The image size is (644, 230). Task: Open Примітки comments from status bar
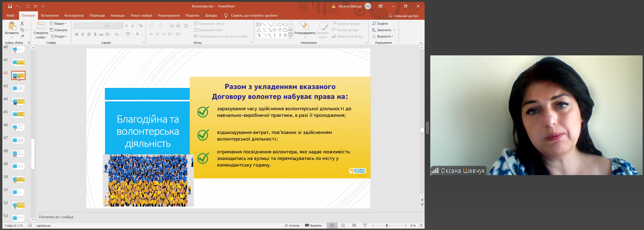click(x=313, y=226)
